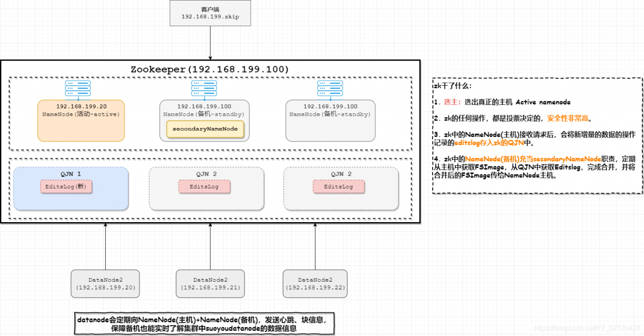Viewport: 644px width, 336px height.
Task: Select DataNode2 box with address 192.168.199.22
Action: point(315,283)
